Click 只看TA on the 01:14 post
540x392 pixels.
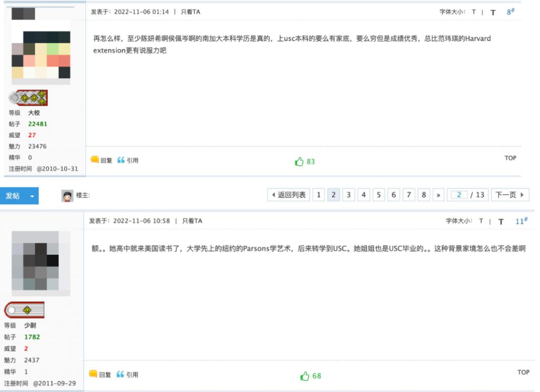tap(190, 12)
